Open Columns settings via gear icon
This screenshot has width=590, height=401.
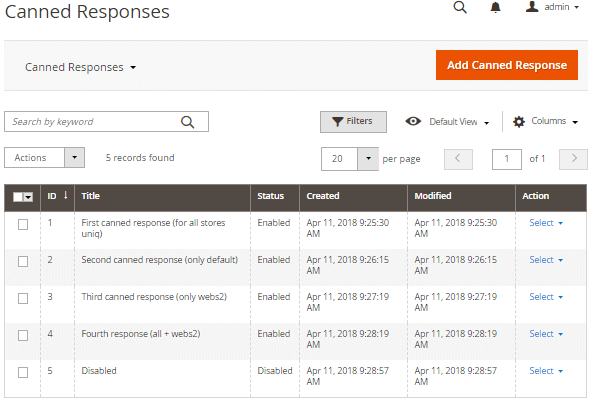click(x=519, y=122)
